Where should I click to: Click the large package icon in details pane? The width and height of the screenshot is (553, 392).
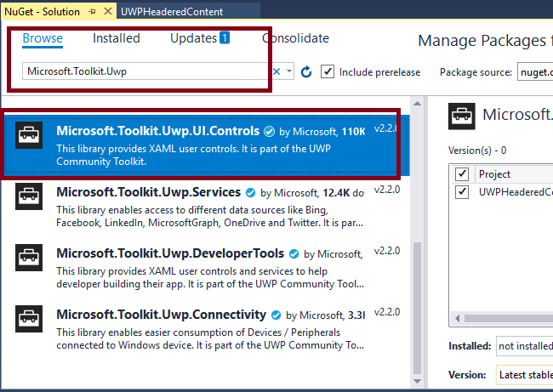[462, 116]
